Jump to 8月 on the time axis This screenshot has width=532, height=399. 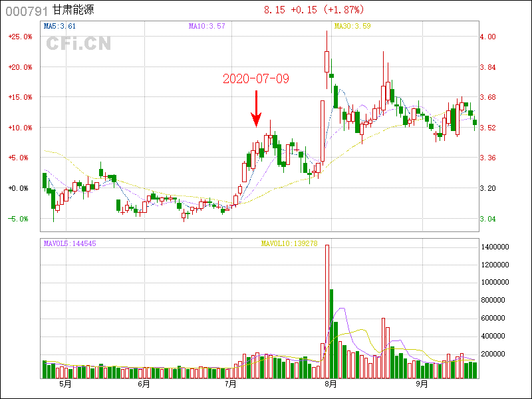[x=331, y=384]
